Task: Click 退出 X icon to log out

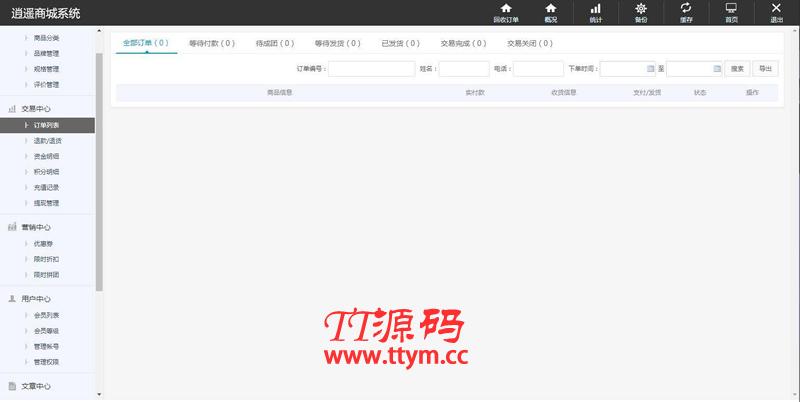Action: coord(776,8)
